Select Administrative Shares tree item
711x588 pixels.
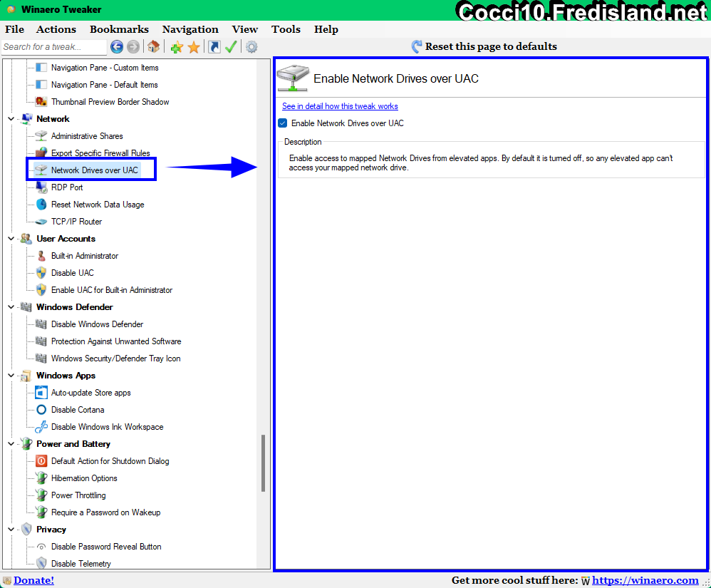click(x=87, y=136)
